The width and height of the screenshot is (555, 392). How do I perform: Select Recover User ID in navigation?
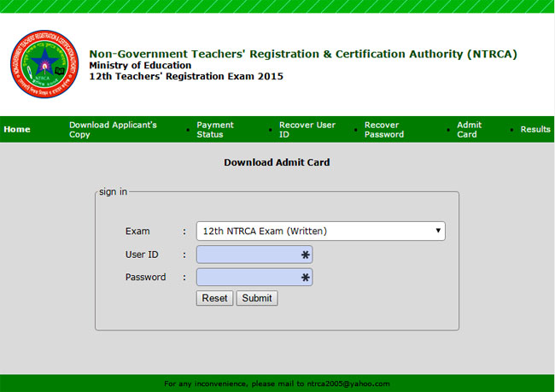307,130
